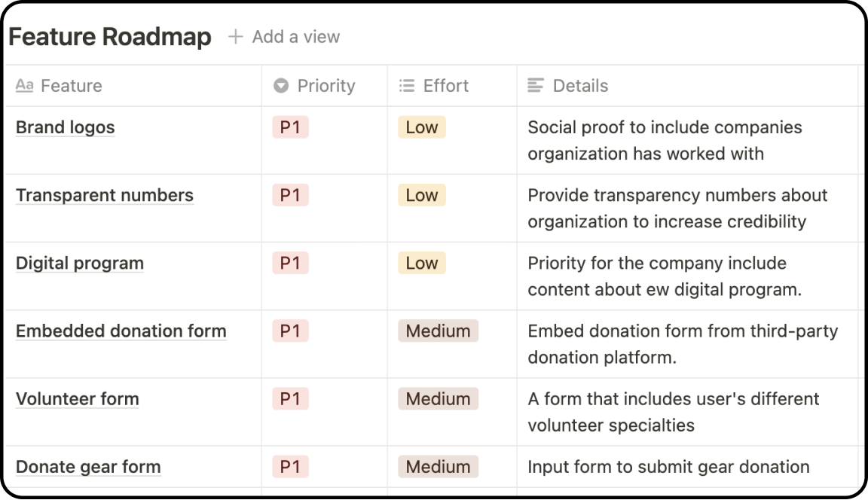This screenshot has width=868, height=500.
Task: Edit the Details cell for Digital program
Action: click(687, 276)
